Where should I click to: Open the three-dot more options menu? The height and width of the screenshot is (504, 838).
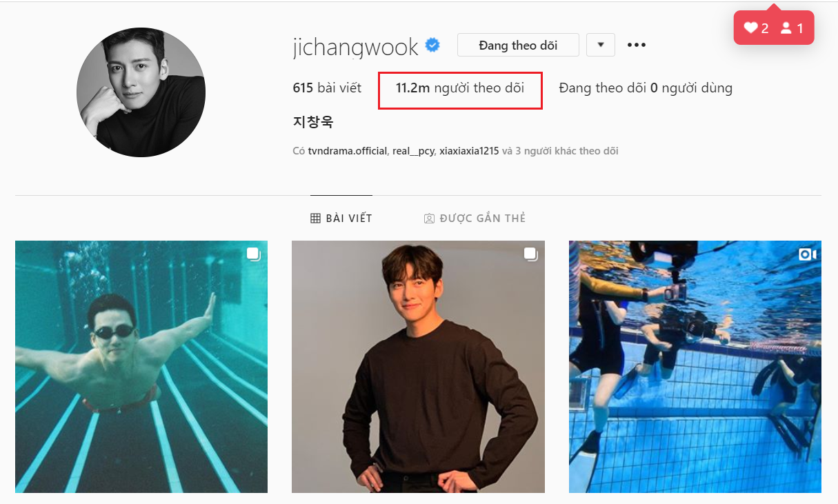[x=637, y=46]
